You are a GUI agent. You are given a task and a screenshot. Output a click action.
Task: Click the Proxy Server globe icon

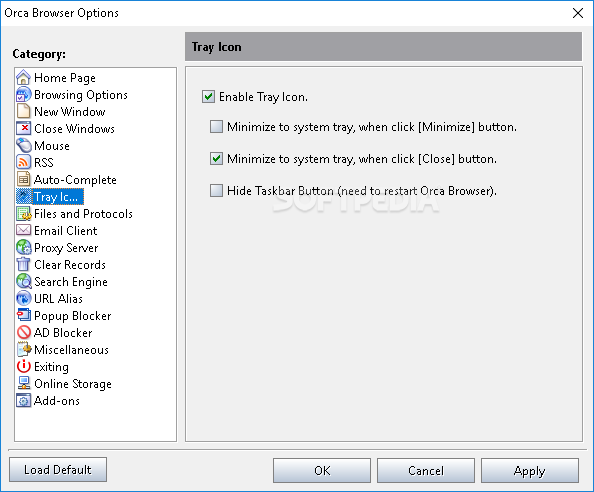click(23, 247)
